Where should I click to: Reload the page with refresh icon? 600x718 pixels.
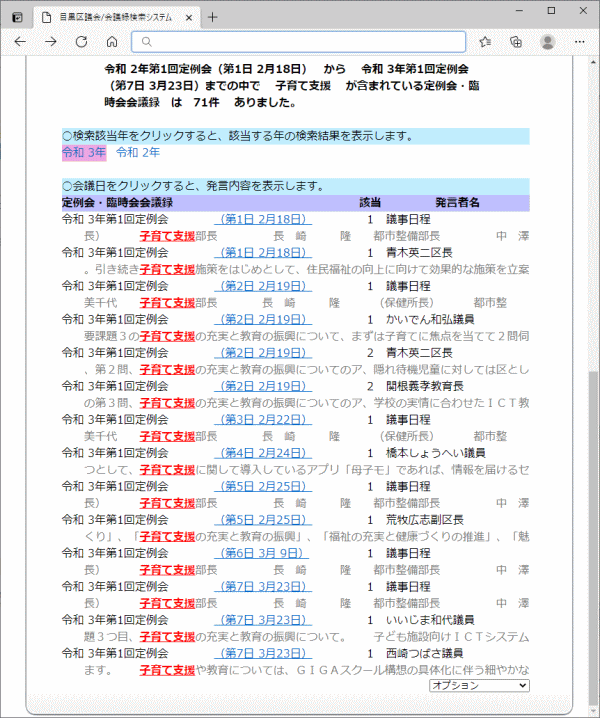click(82, 42)
